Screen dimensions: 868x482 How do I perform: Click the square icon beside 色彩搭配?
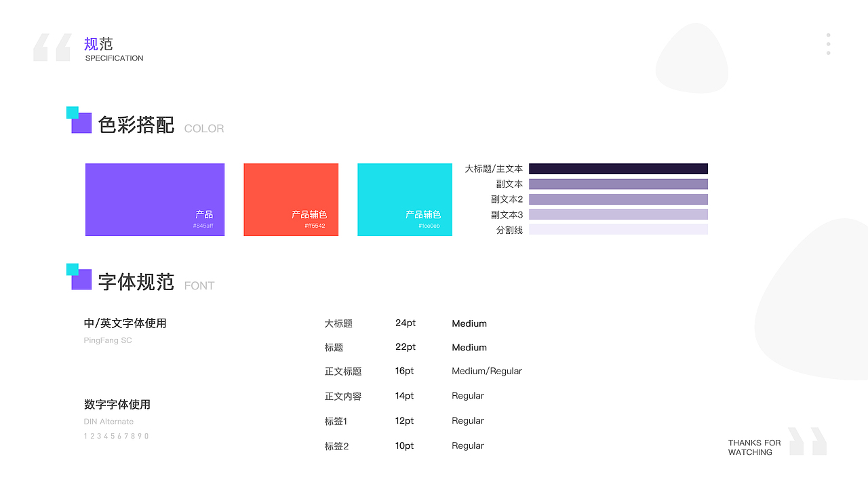79,120
